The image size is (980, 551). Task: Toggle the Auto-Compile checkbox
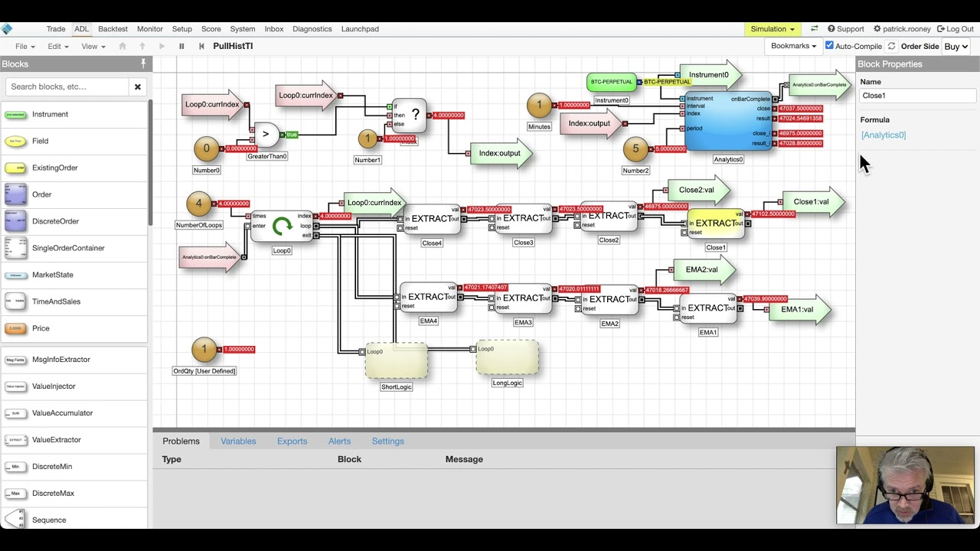[829, 46]
